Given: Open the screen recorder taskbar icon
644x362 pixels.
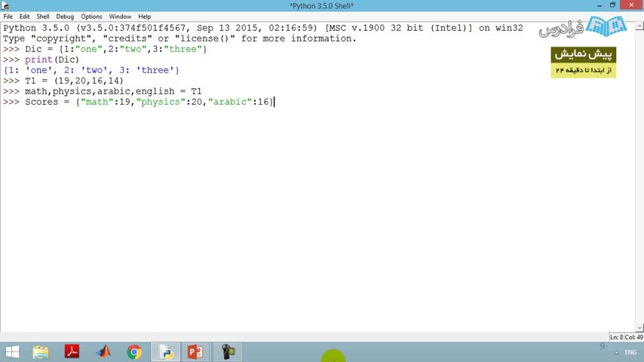Looking at the screenshot, I should [x=227, y=352].
